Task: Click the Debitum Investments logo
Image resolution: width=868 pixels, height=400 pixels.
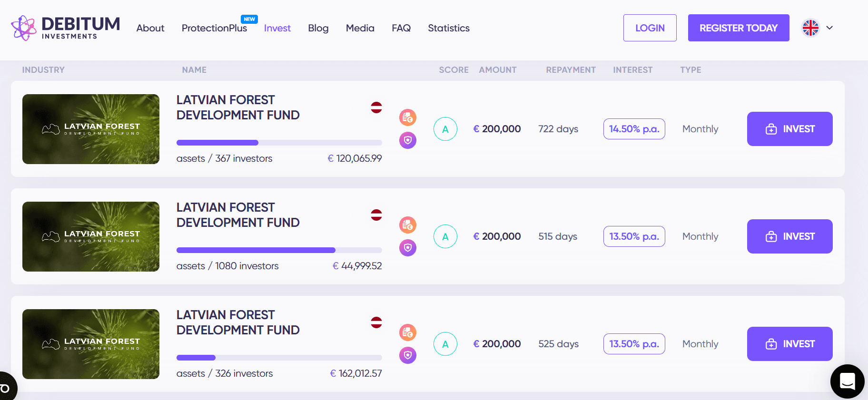Action: pyautogui.click(x=66, y=28)
